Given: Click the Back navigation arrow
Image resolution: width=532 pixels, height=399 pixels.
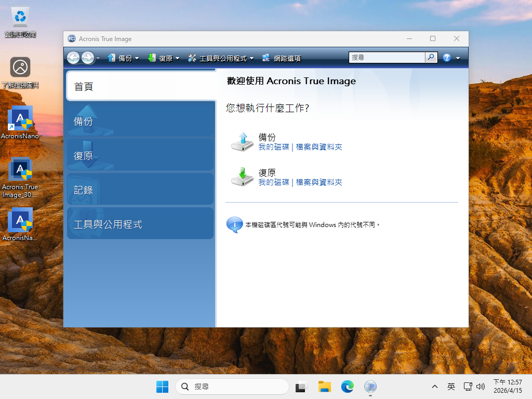Looking at the screenshot, I should point(73,58).
